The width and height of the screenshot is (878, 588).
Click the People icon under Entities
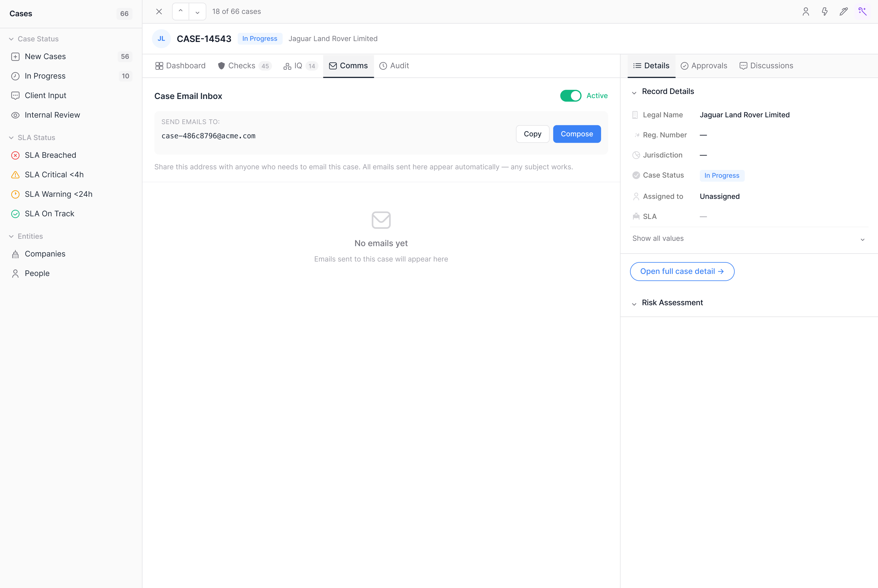tap(15, 273)
